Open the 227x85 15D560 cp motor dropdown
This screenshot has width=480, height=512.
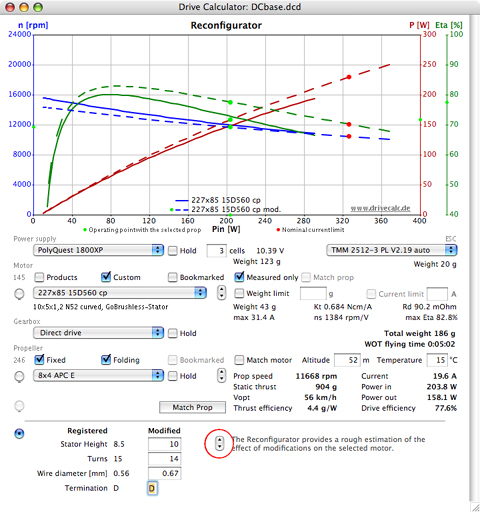pyautogui.click(x=120, y=293)
